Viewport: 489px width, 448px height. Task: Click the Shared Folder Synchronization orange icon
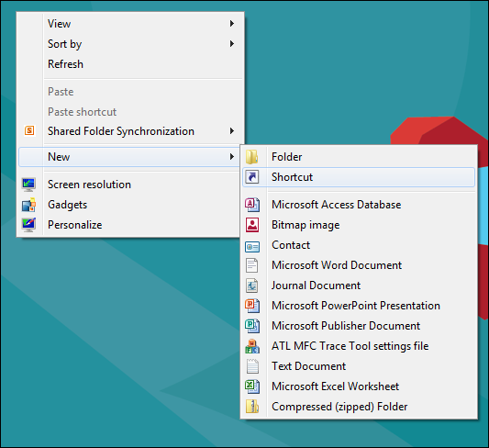pyautogui.click(x=29, y=130)
